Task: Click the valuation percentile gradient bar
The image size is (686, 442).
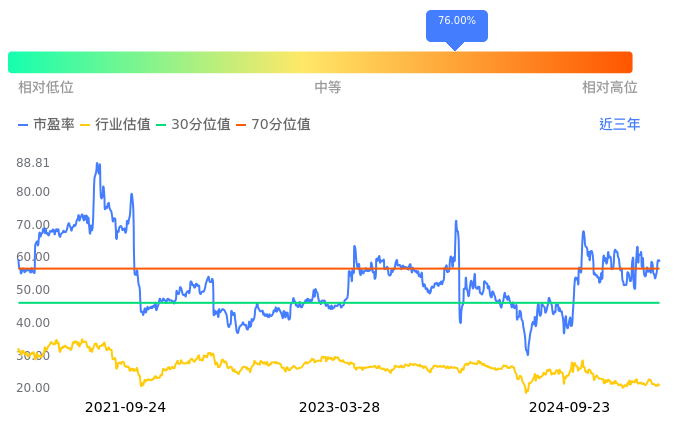Action: [320, 62]
